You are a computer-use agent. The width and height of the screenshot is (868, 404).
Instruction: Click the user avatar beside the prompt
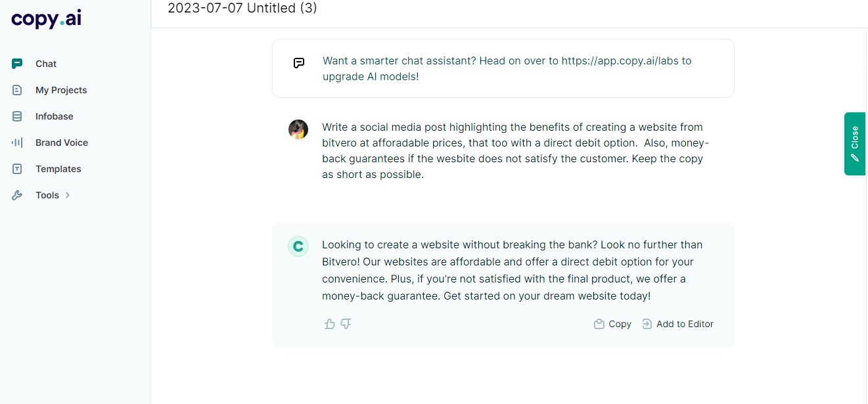click(298, 129)
